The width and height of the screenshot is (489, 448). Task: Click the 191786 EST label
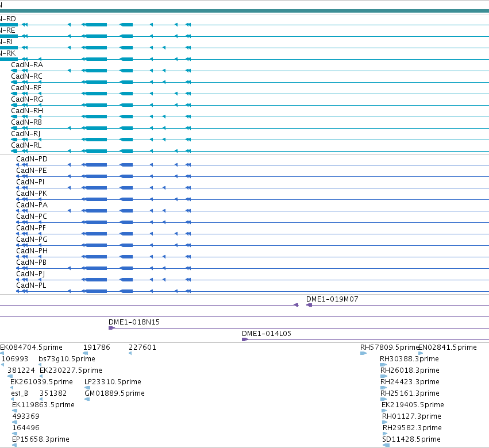[x=97, y=347]
